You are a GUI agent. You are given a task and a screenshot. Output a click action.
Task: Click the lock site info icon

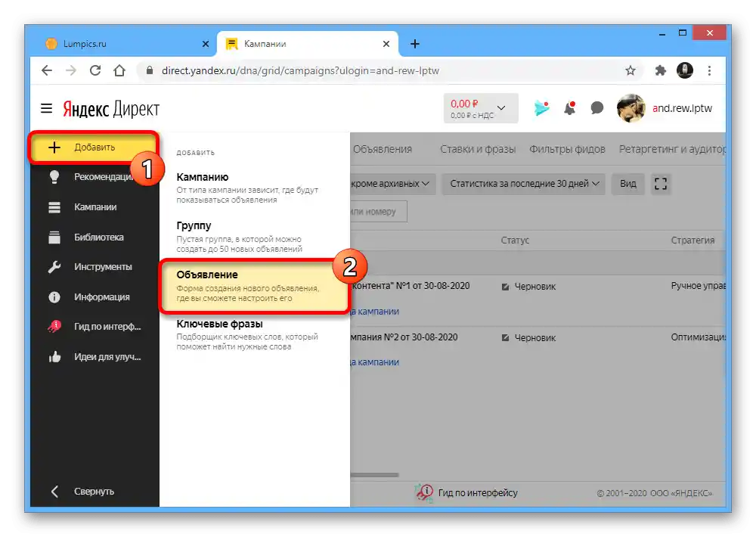coord(150,70)
